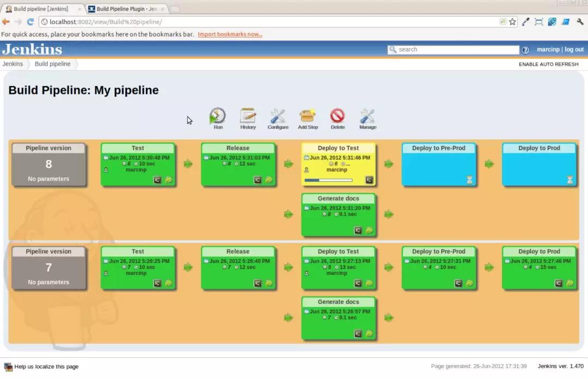Open console icon on version 8 Generate docs
The width and height of the screenshot is (588, 378).
pyautogui.click(x=358, y=230)
